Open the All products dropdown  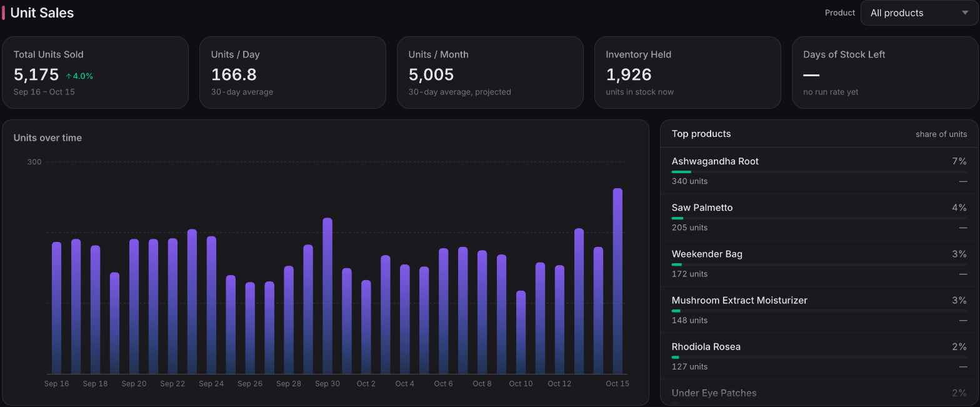pos(919,13)
